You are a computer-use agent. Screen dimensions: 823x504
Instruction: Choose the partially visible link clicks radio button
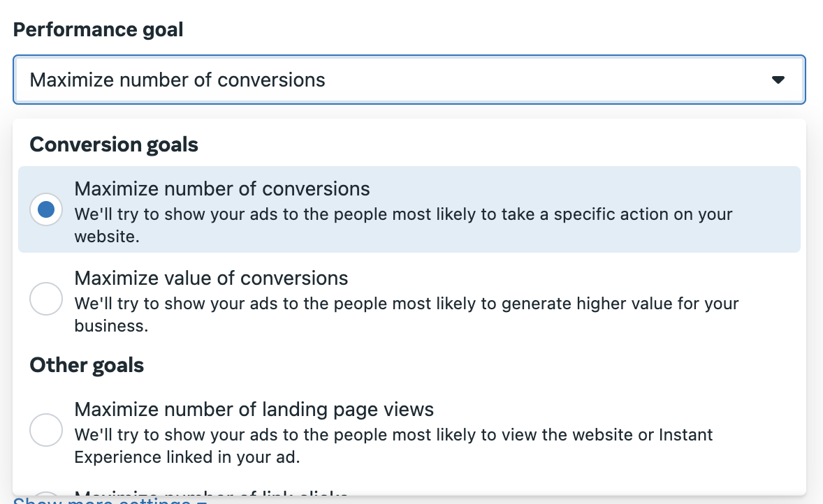(46, 494)
